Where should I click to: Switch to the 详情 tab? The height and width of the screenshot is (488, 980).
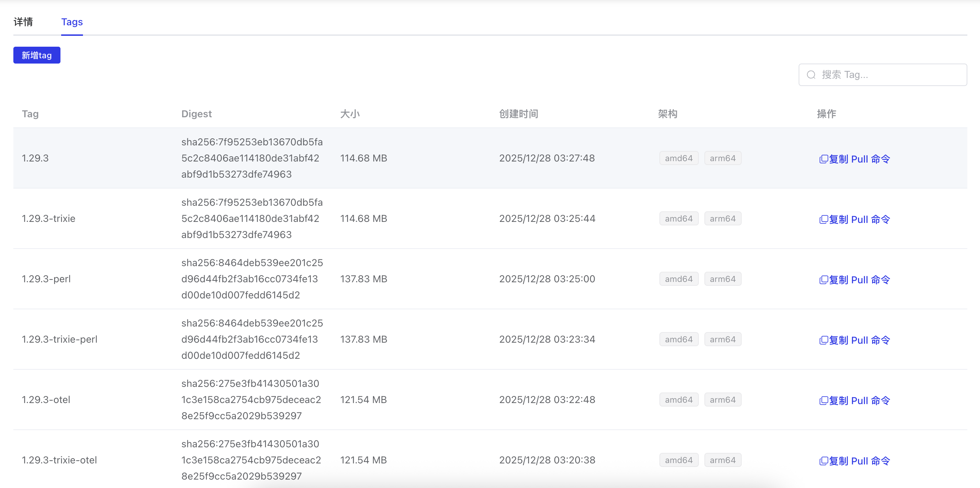(23, 22)
